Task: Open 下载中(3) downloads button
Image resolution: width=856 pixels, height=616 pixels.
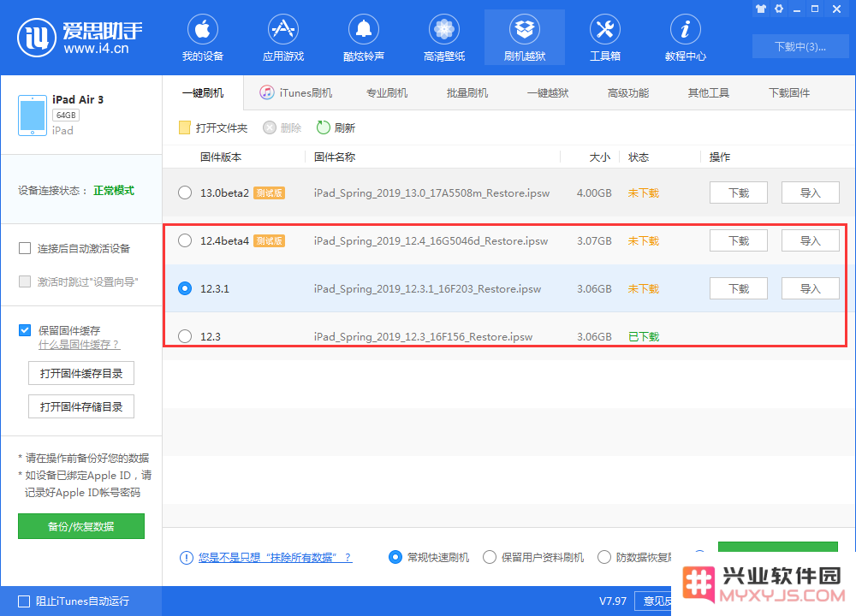Action: point(800,46)
